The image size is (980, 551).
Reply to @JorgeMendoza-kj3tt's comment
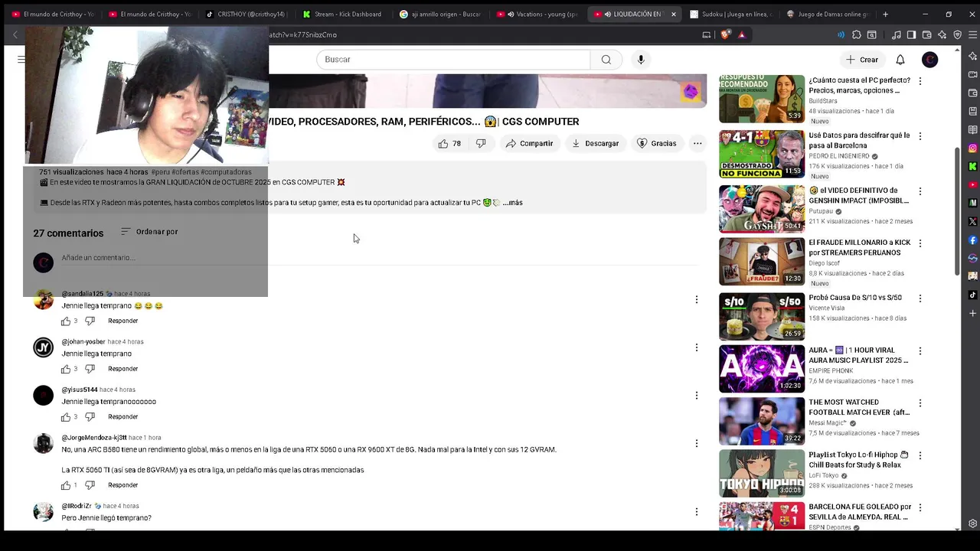point(123,485)
